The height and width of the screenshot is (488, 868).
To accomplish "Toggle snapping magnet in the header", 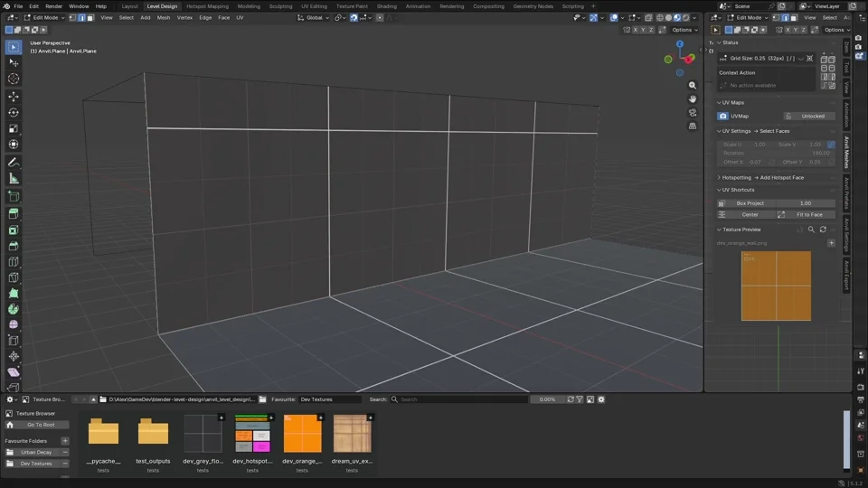I will click(354, 18).
